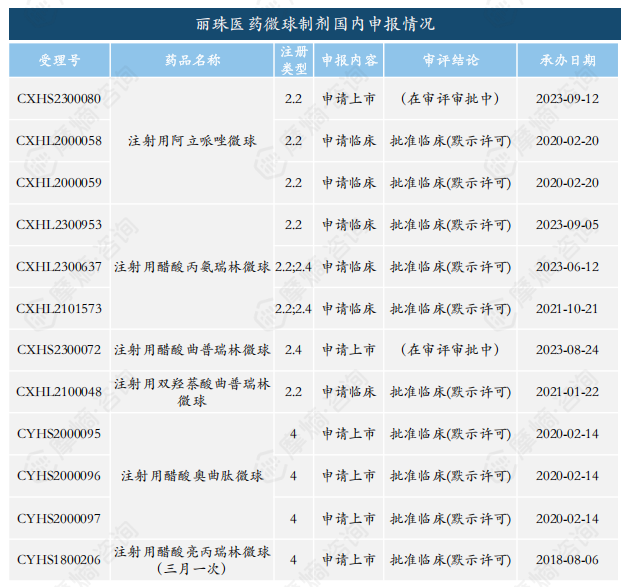The image size is (627, 587).
Task: Select the date 2023-08-24
Action: 567,350
